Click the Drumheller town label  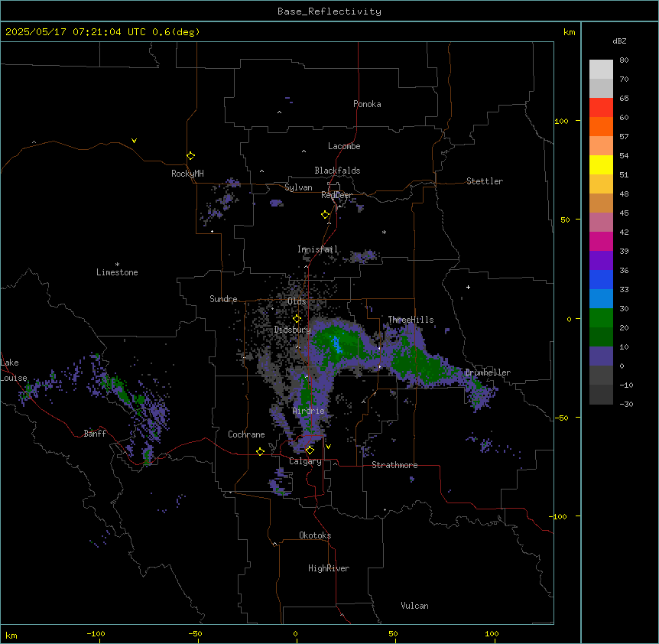(x=488, y=372)
